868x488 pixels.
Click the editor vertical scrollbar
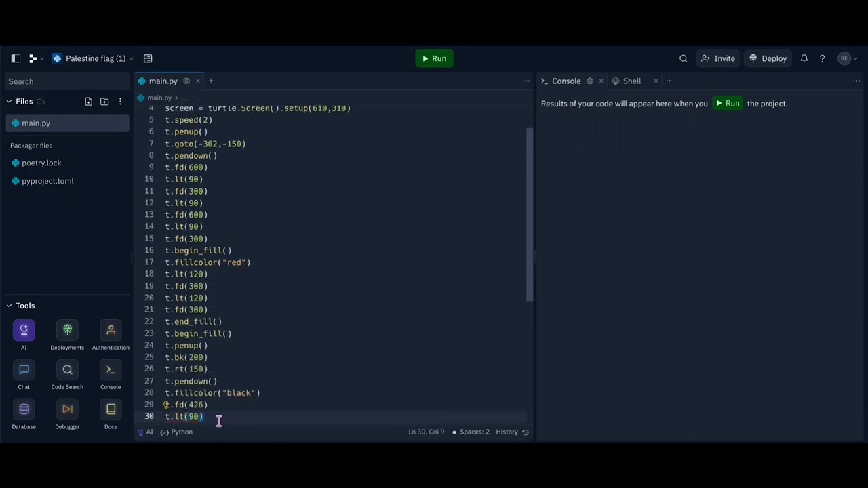530,214
